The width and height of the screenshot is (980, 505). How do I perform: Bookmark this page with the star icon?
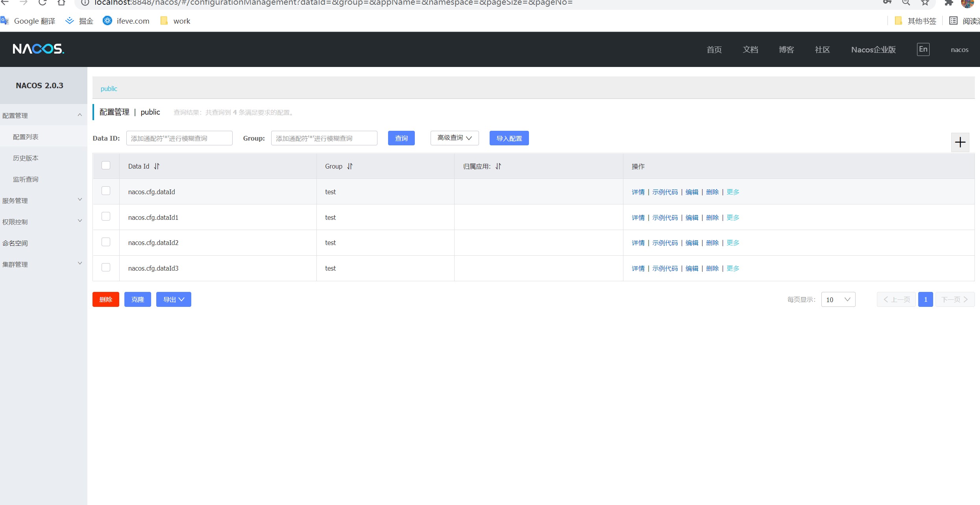925,2
